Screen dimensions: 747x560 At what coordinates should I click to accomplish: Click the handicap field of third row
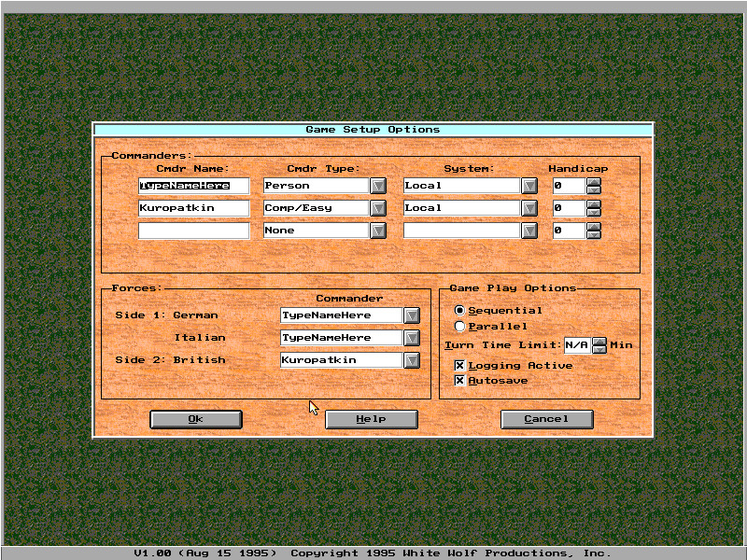coord(569,231)
